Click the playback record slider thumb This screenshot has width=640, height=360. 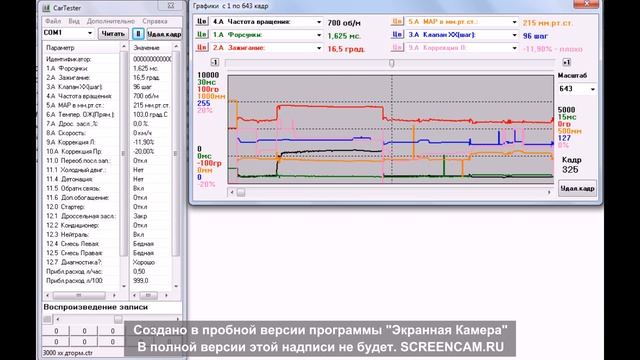118,319
